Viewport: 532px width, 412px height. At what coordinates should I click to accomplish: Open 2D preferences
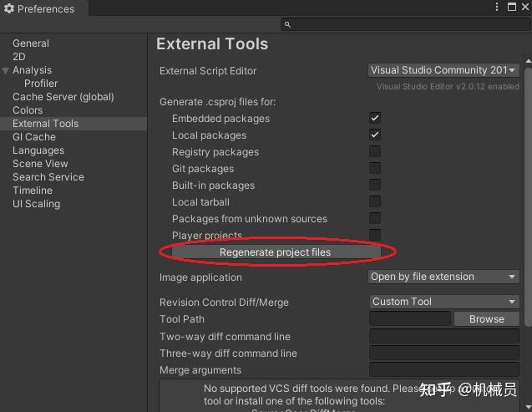(x=19, y=57)
